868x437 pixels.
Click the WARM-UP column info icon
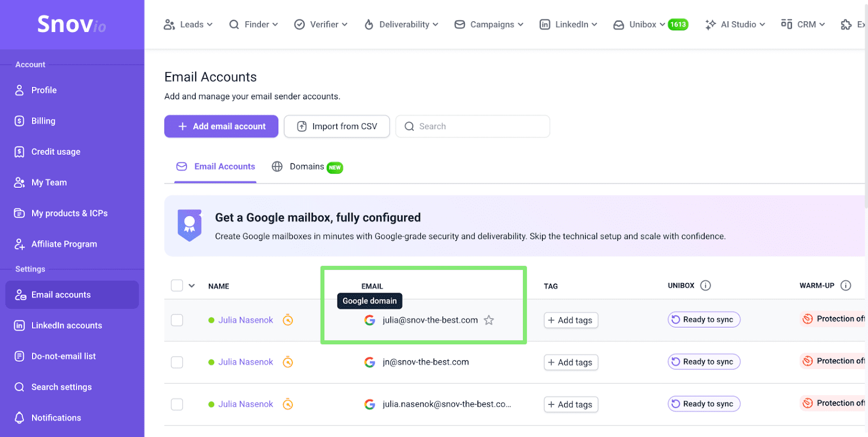tap(845, 286)
